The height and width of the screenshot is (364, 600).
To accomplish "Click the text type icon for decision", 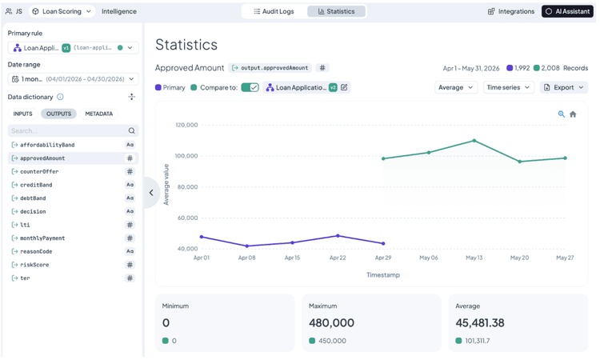I will tap(130, 211).
